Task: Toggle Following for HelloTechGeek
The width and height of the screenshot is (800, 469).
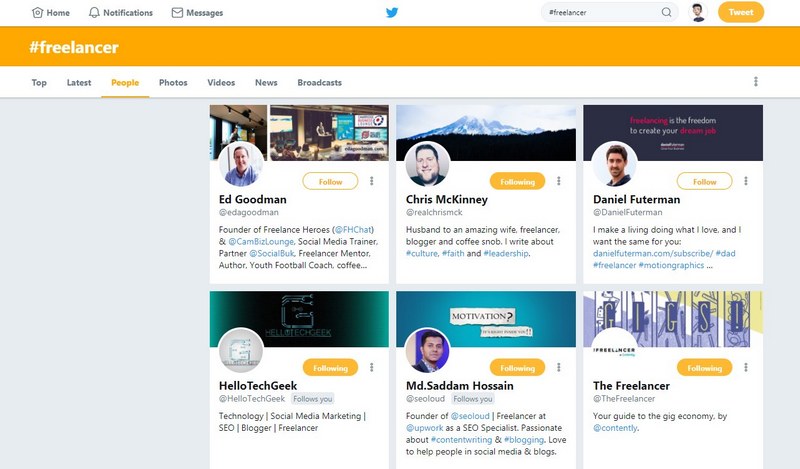Action: coord(330,368)
